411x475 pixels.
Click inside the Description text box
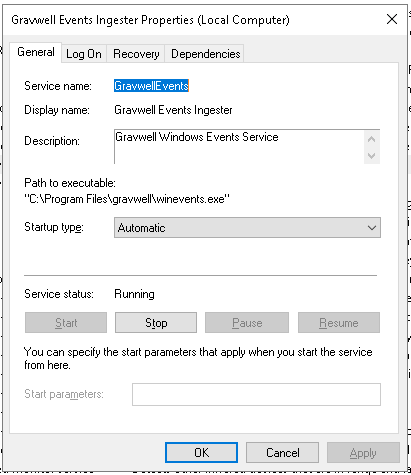[239, 147]
